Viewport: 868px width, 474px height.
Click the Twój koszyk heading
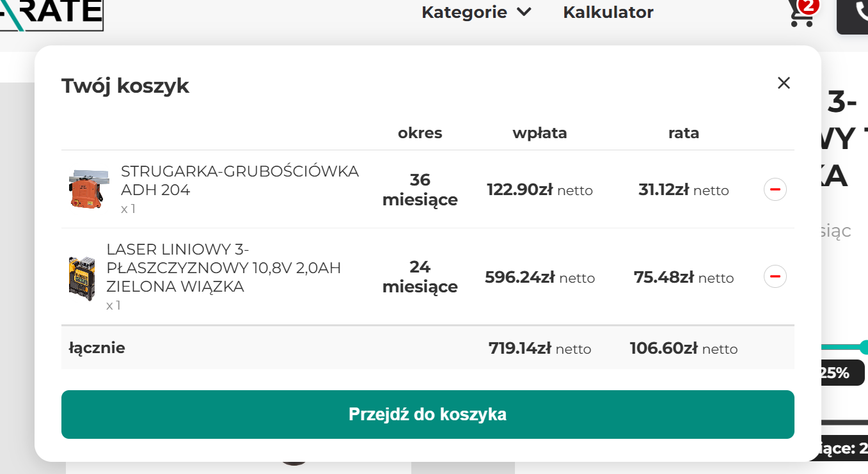tap(125, 86)
